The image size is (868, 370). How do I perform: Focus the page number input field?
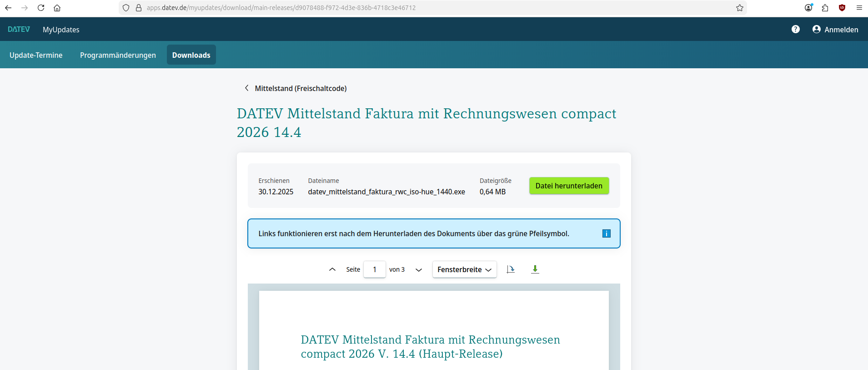tap(375, 269)
